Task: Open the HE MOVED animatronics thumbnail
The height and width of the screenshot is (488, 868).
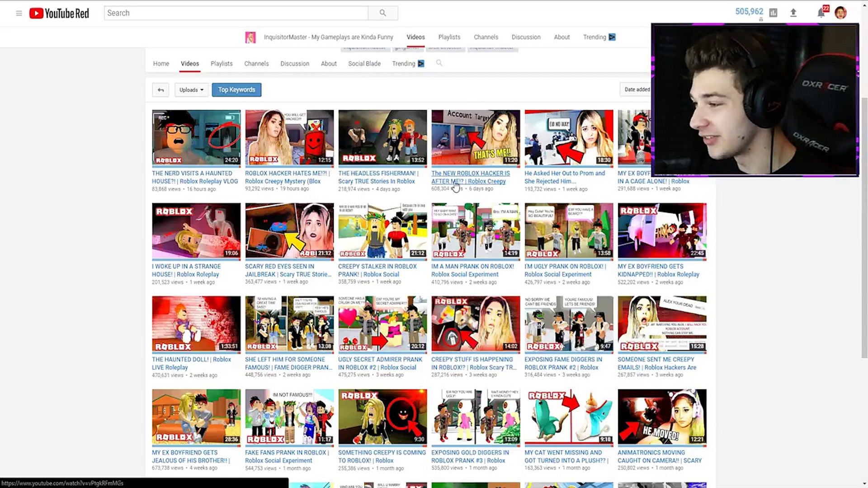Action: tap(662, 417)
